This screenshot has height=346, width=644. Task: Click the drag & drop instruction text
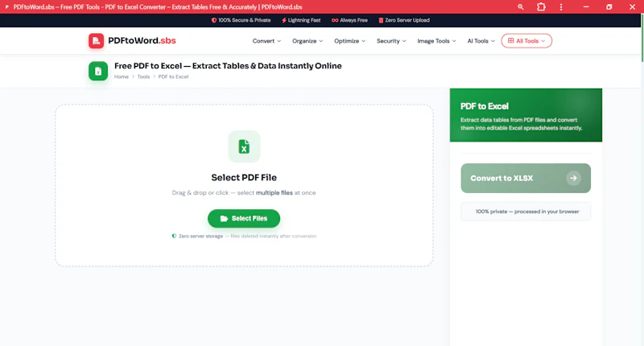[x=244, y=192]
